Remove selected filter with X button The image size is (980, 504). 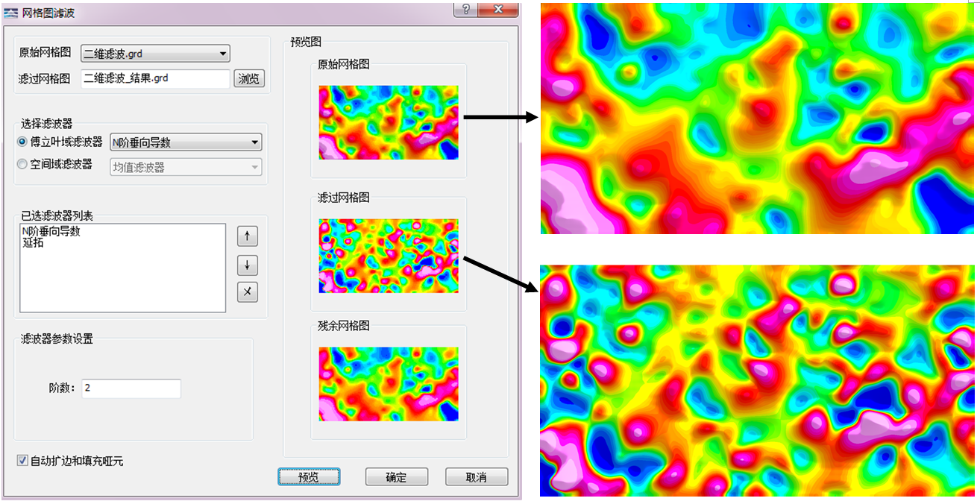coord(248,292)
